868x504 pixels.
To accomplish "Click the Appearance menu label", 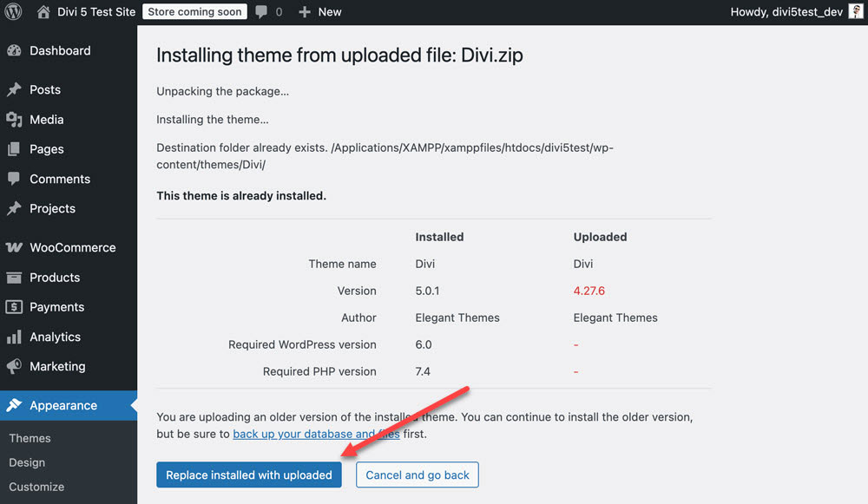I will pyautogui.click(x=63, y=405).
